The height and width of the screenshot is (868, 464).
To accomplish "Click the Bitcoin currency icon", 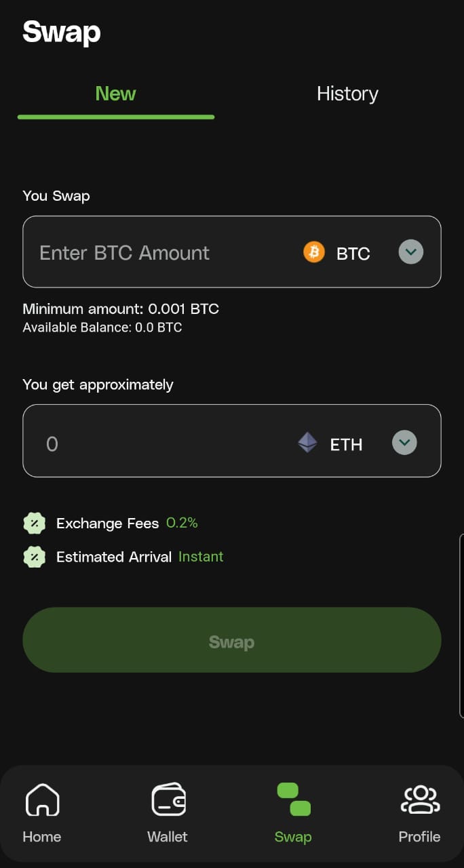I will point(313,252).
